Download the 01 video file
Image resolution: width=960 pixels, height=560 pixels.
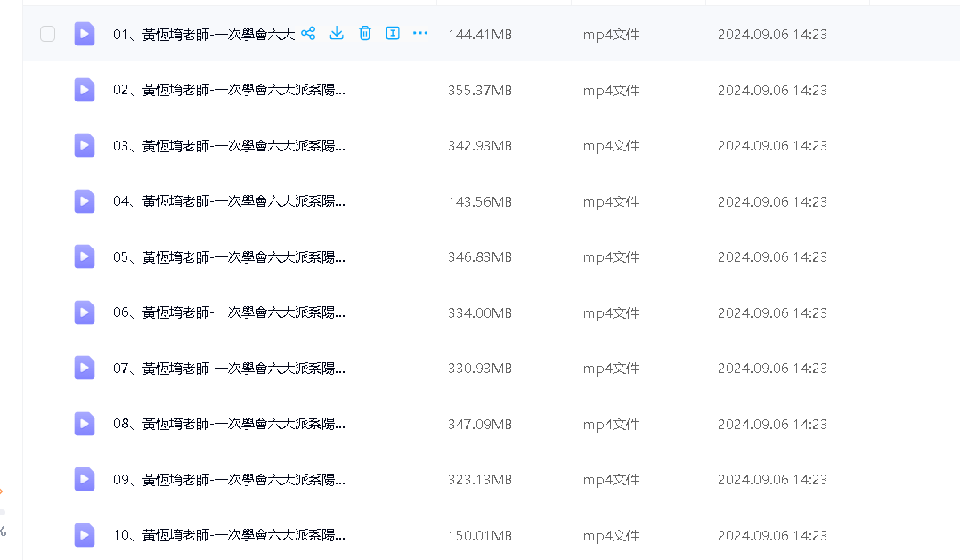click(x=337, y=34)
